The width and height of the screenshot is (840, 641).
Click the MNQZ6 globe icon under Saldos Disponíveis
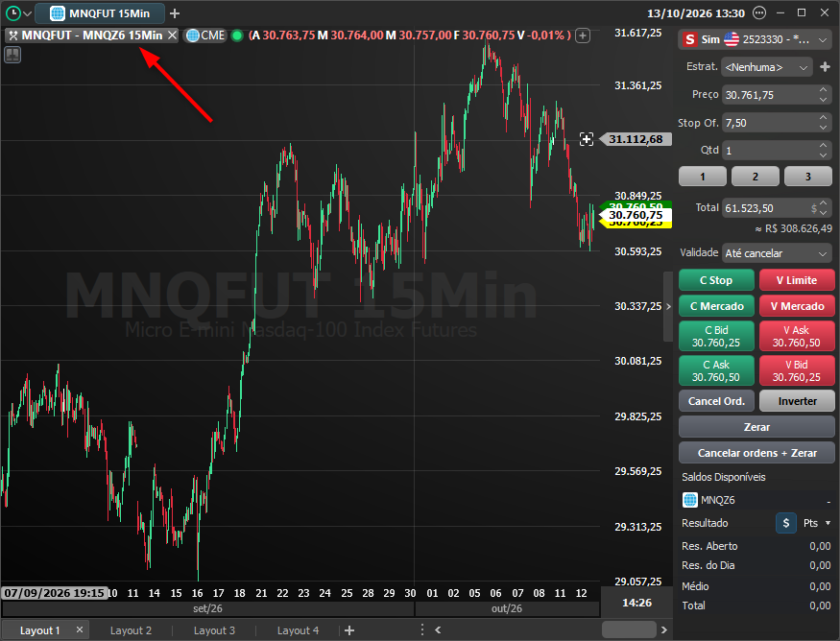690,500
